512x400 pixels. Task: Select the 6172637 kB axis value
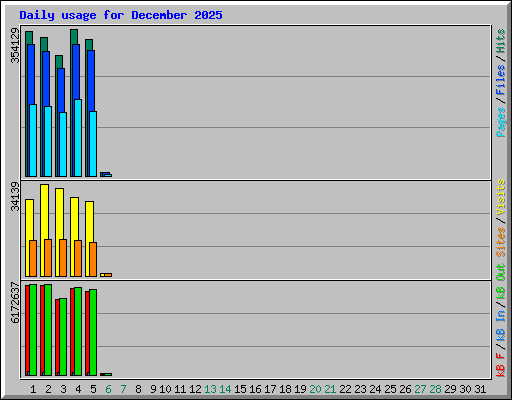click(x=15, y=303)
